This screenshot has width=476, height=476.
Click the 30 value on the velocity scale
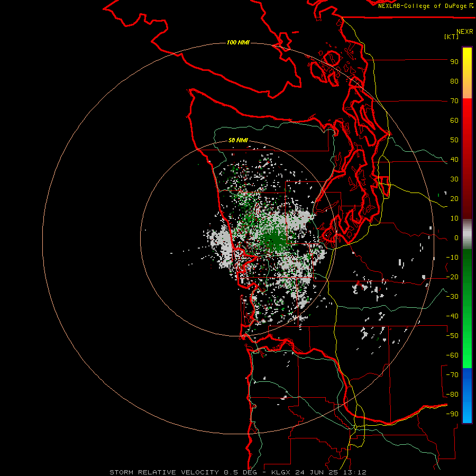click(454, 179)
